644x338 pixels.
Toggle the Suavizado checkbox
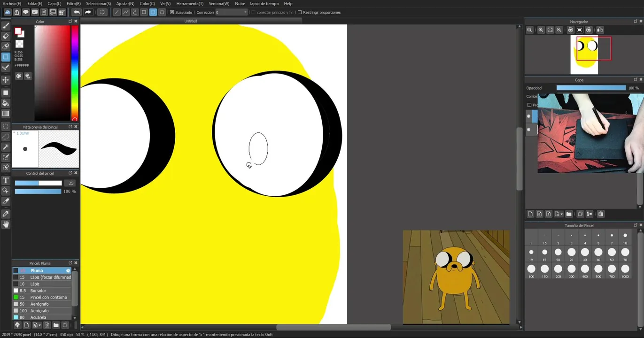[172, 12]
